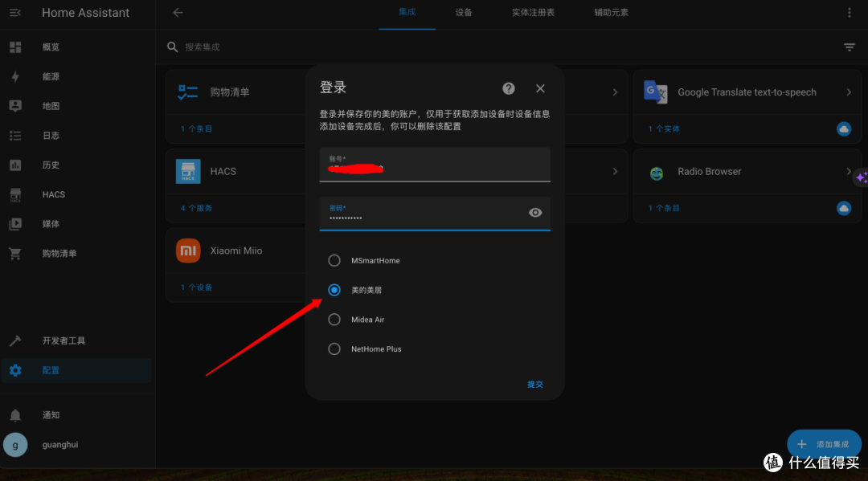Open the HACS store icon in sidebar
The width and height of the screenshot is (868, 481).
tap(15, 194)
